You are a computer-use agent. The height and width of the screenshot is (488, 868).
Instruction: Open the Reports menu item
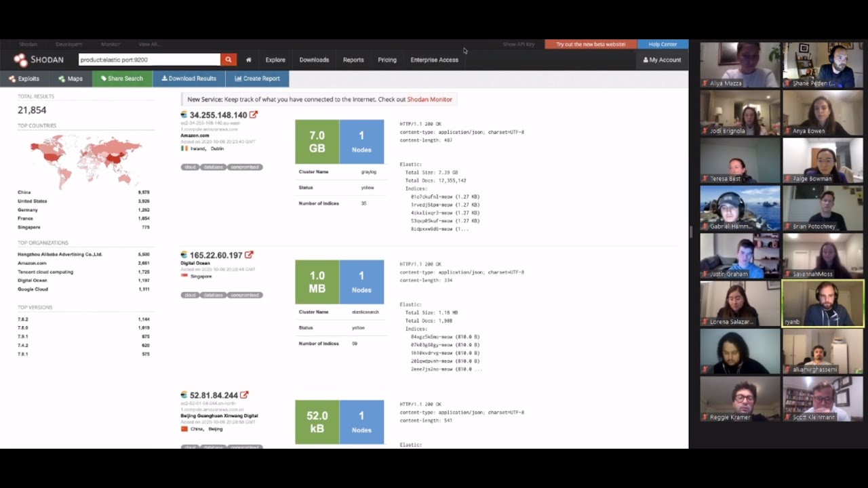353,60
